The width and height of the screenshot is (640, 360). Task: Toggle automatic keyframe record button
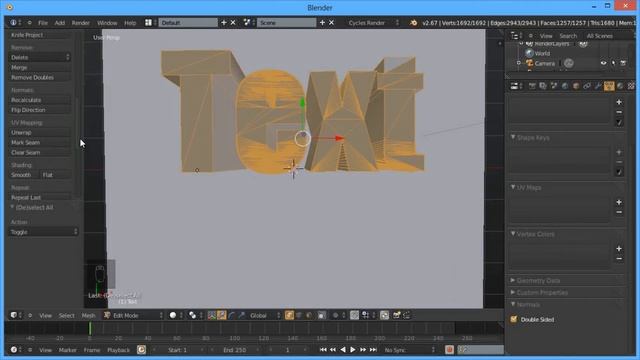449,350
